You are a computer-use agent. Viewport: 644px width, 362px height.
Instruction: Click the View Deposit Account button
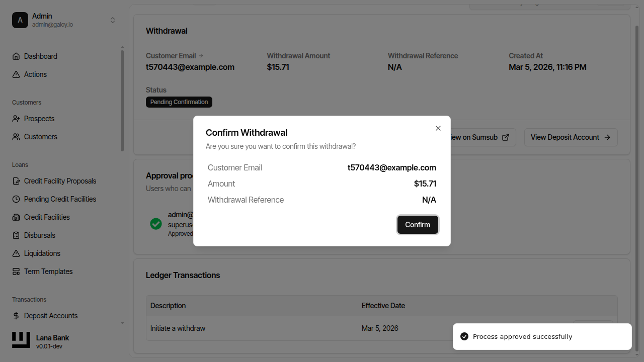tap(571, 137)
